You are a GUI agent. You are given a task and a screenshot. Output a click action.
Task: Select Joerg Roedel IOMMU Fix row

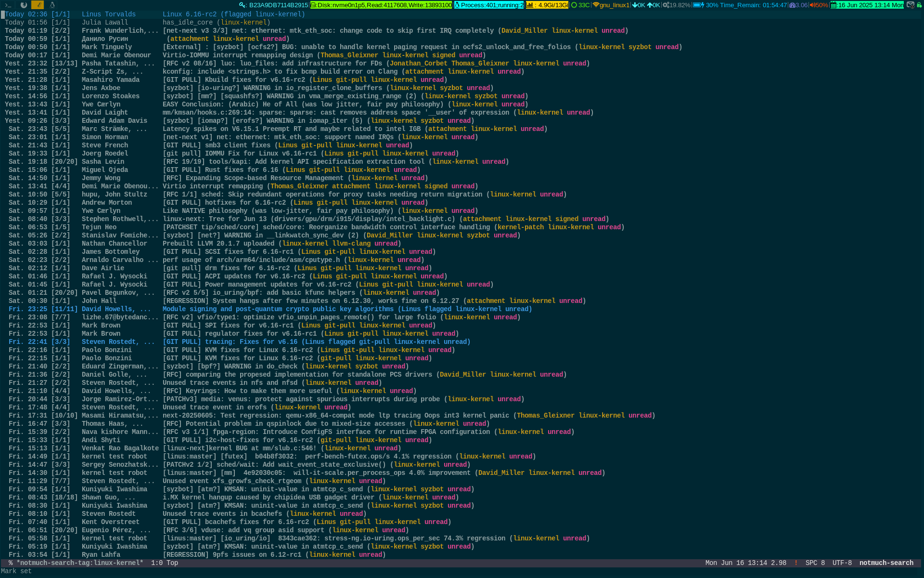pos(462,153)
